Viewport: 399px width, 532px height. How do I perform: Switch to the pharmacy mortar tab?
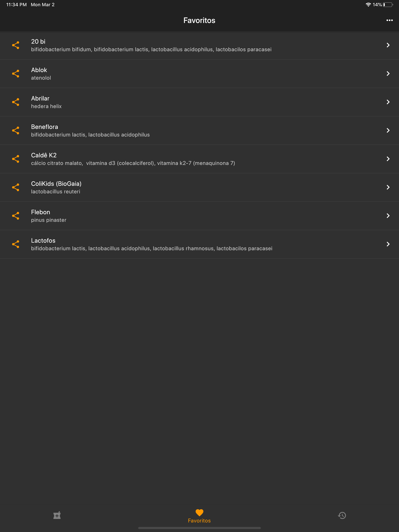(57, 515)
